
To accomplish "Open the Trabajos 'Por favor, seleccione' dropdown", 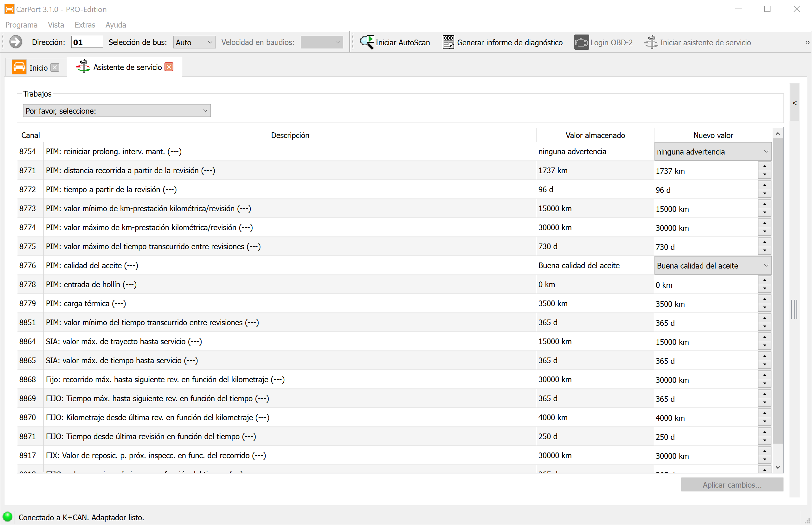I will pos(117,111).
